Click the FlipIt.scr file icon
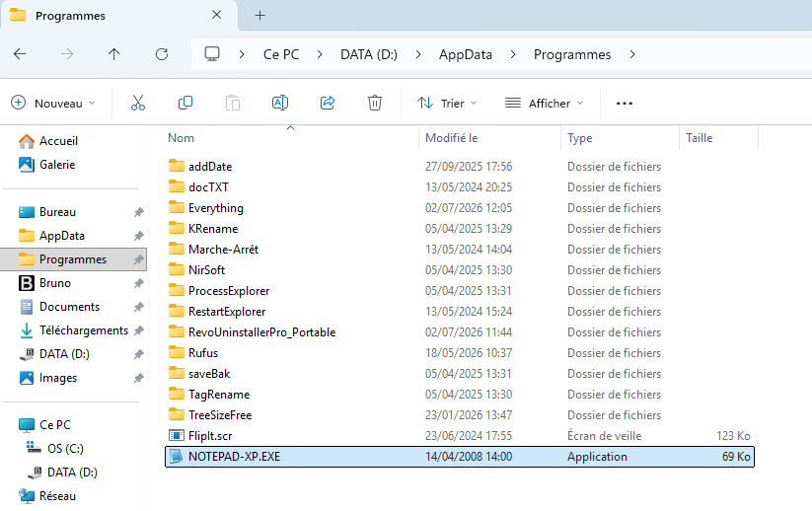The height and width of the screenshot is (511, 812). [x=176, y=435]
